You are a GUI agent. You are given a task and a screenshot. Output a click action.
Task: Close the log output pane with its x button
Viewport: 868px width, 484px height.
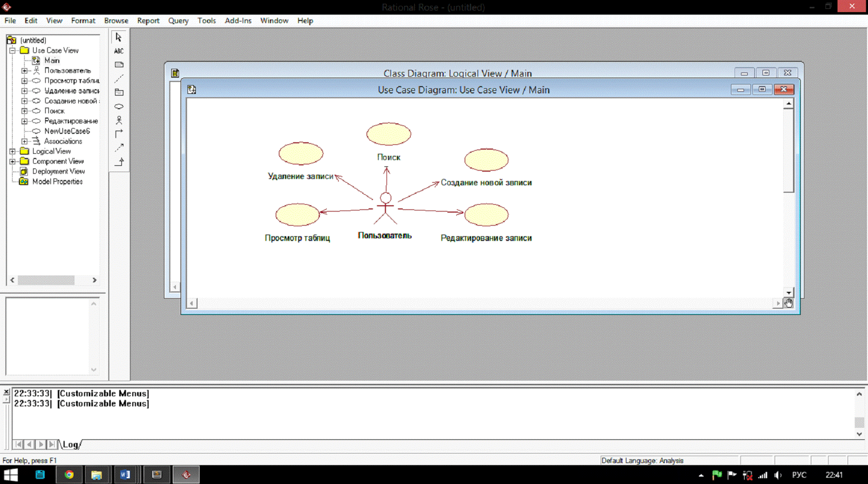pyautogui.click(x=6, y=392)
